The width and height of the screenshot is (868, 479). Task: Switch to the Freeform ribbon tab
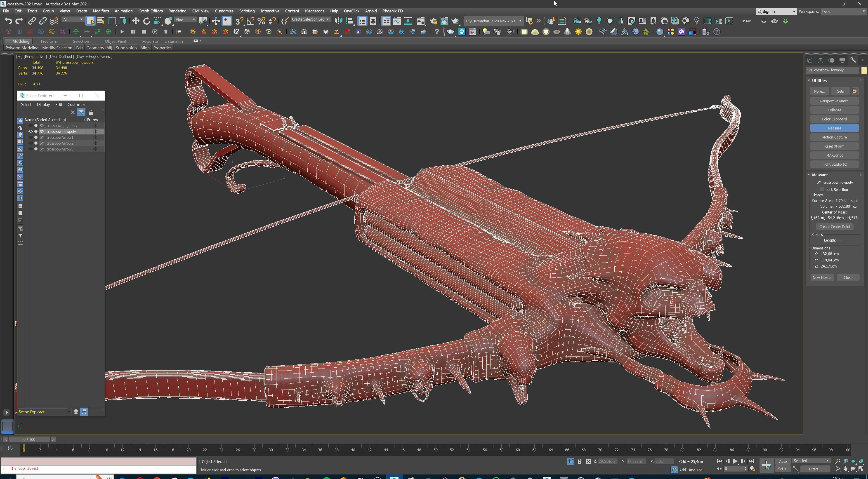(49, 41)
